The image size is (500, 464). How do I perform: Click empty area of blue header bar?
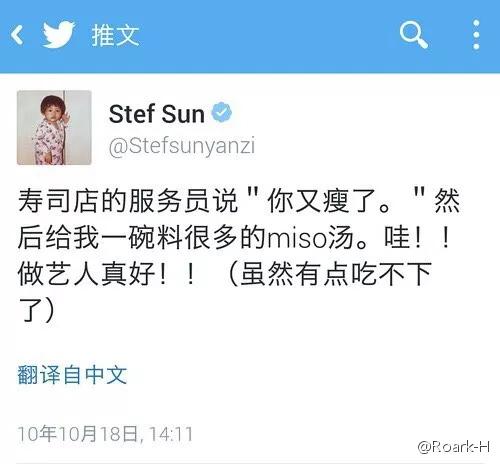pyautogui.click(x=267, y=35)
